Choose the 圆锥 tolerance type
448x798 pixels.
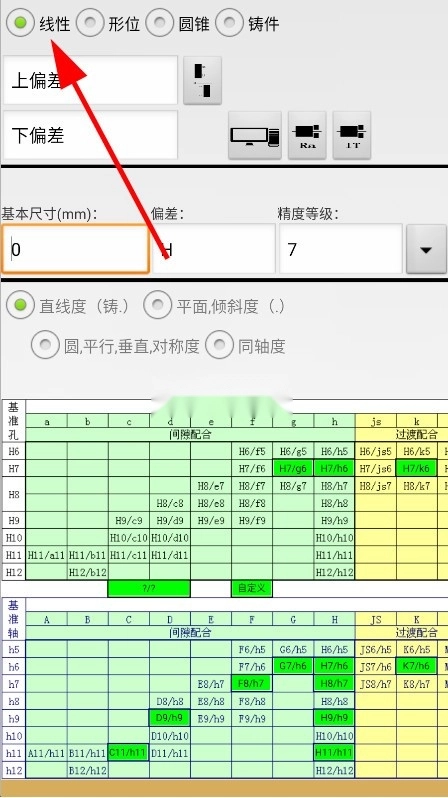click(160, 23)
